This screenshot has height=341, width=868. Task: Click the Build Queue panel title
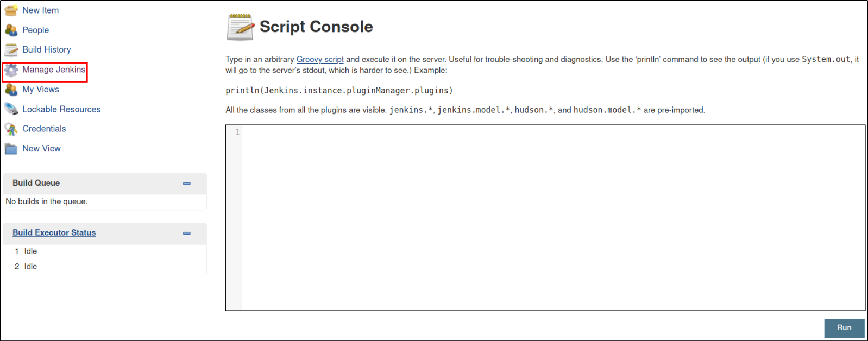tap(36, 183)
